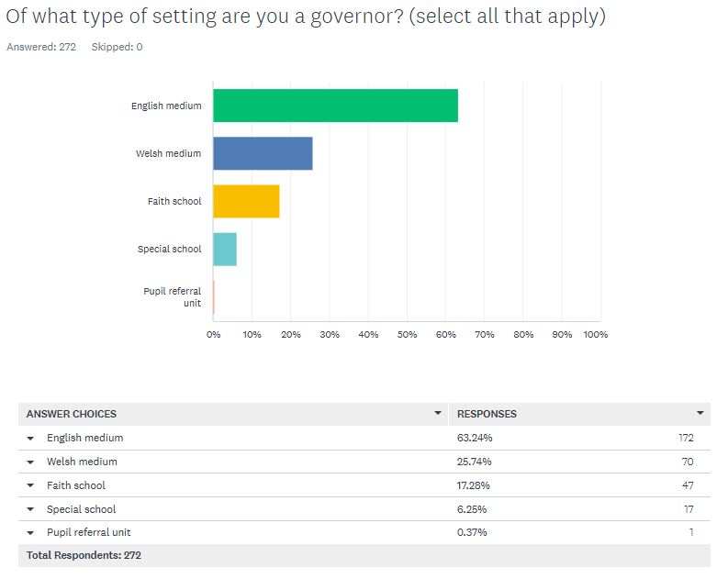Expand the Pupil referral unit row arrow
Image resolution: width=728 pixels, height=579 pixels.
click(30, 533)
